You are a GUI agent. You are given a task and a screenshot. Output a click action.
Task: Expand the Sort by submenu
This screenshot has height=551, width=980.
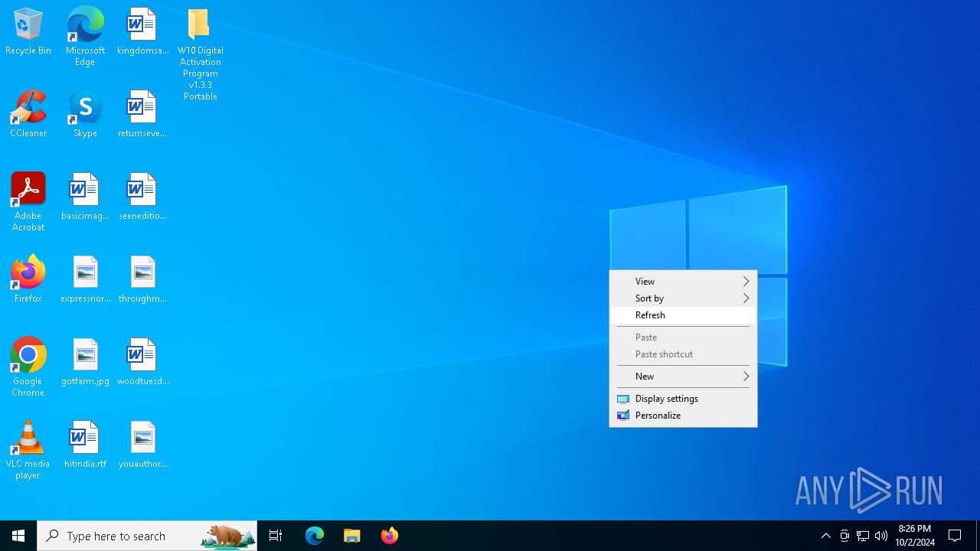[683, 298]
